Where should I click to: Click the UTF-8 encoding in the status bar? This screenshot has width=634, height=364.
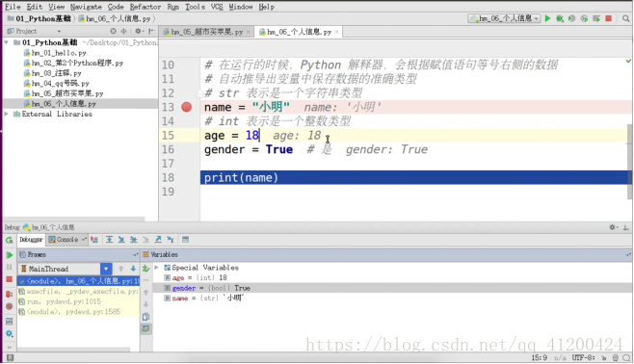(583, 358)
